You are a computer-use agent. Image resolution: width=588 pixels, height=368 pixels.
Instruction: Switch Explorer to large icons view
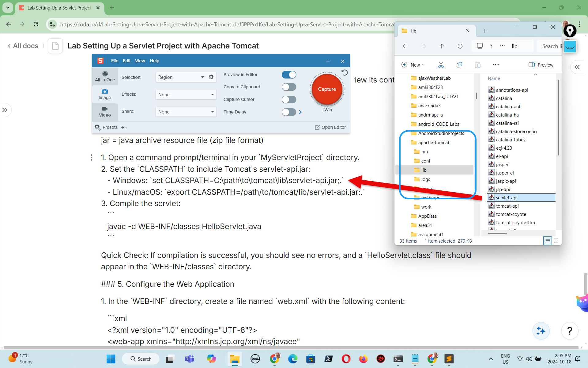(556, 241)
